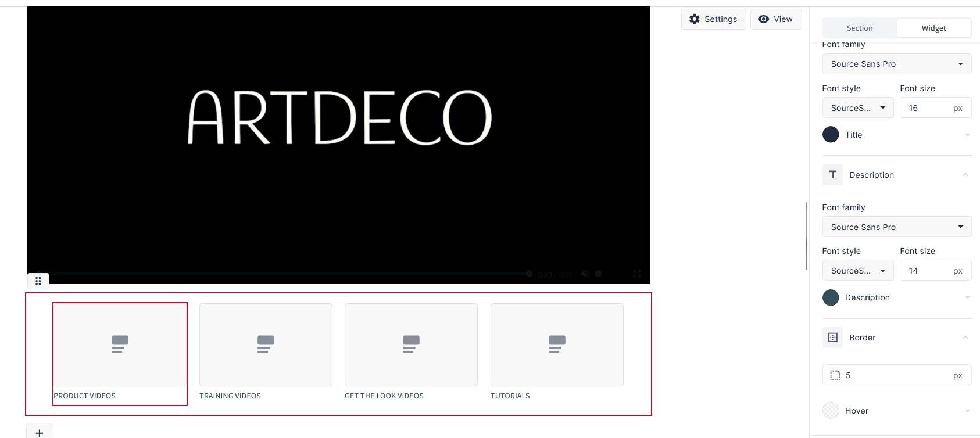This screenshot has height=438, width=980.
Task: Click the plus add section icon
Action: (x=40, y=433)
